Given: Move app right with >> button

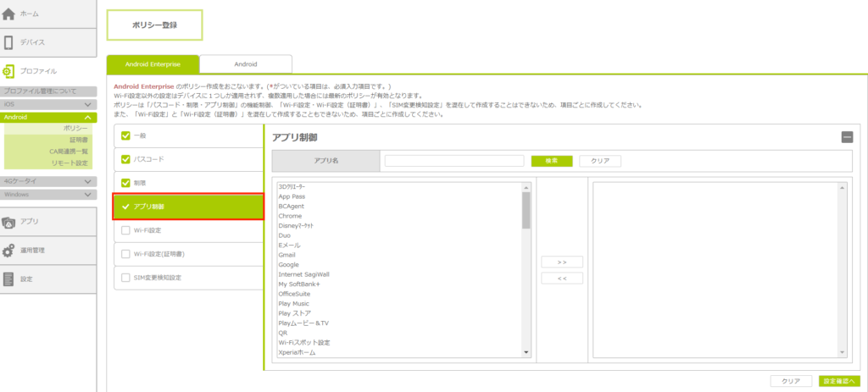Looking at the screenshot, I should 562,262.
